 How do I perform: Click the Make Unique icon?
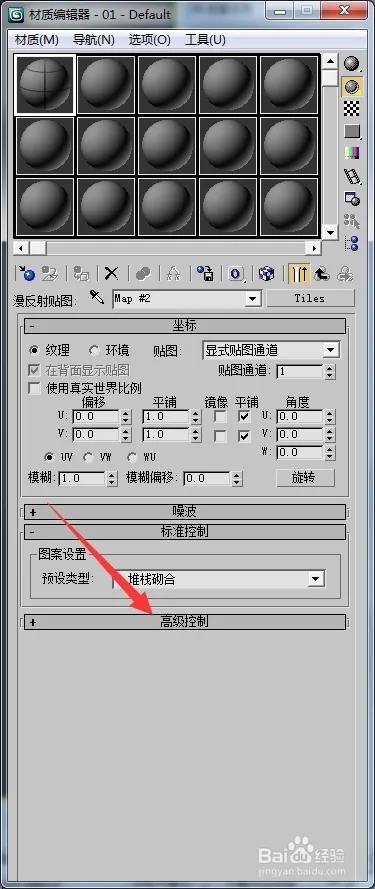point(173,274)
